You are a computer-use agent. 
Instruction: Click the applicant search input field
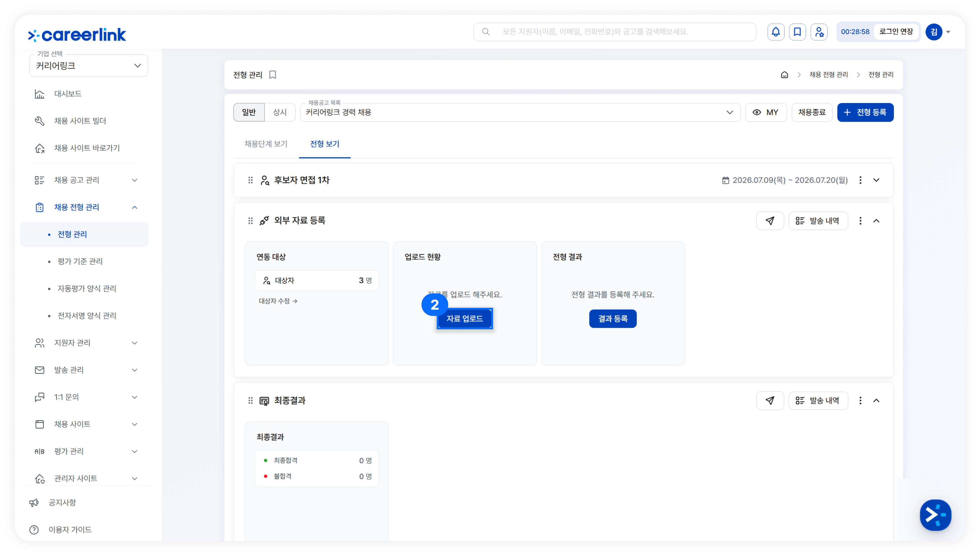(614, 32)
